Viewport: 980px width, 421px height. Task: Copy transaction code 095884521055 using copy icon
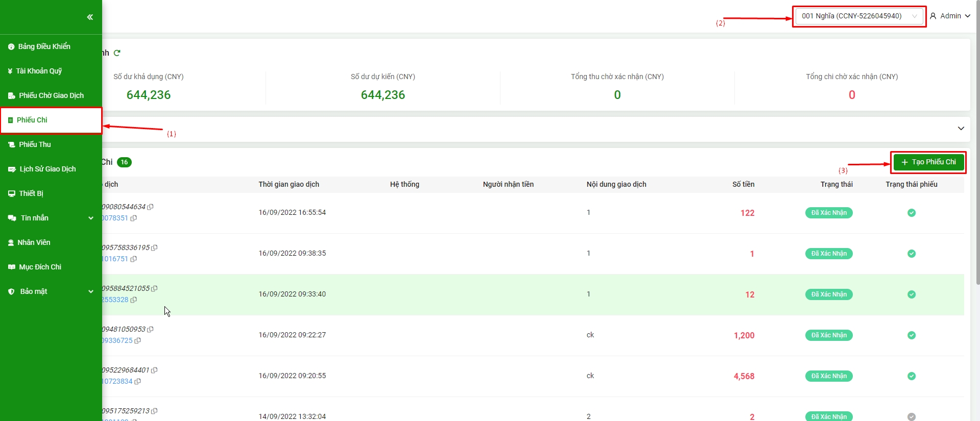point(155,288)
